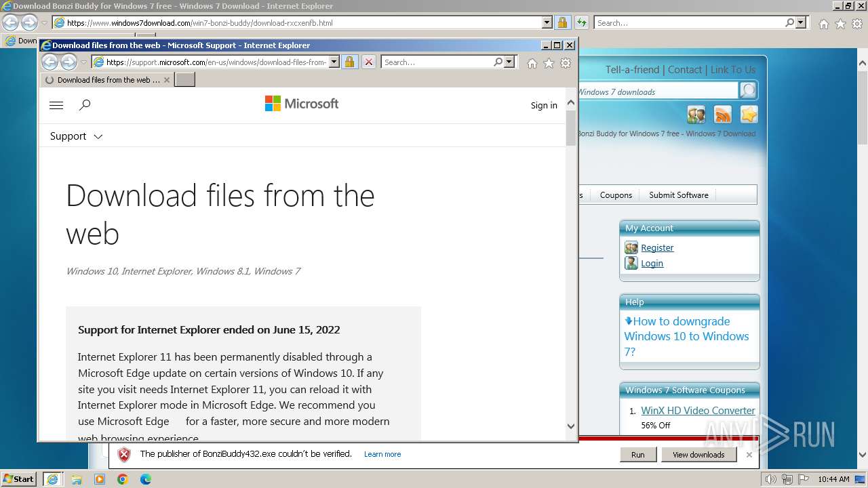Viewport: 868px width, 488px height.
Task: Click the Learn more link
Action: (382, 454)
